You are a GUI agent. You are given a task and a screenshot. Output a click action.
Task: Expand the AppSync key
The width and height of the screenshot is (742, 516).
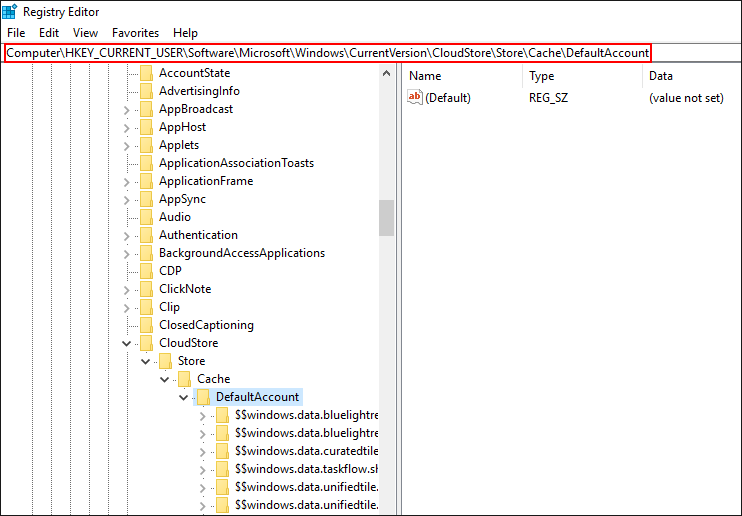click(126, 200)
